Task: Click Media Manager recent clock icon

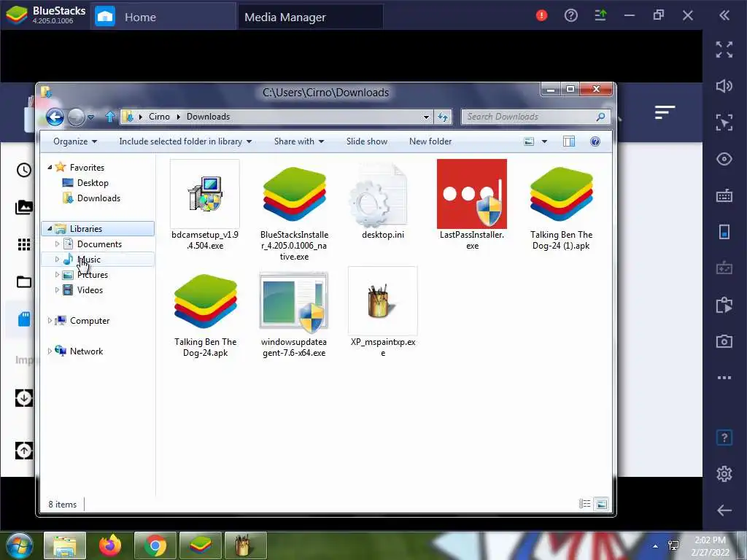Action: click(24, 170)
